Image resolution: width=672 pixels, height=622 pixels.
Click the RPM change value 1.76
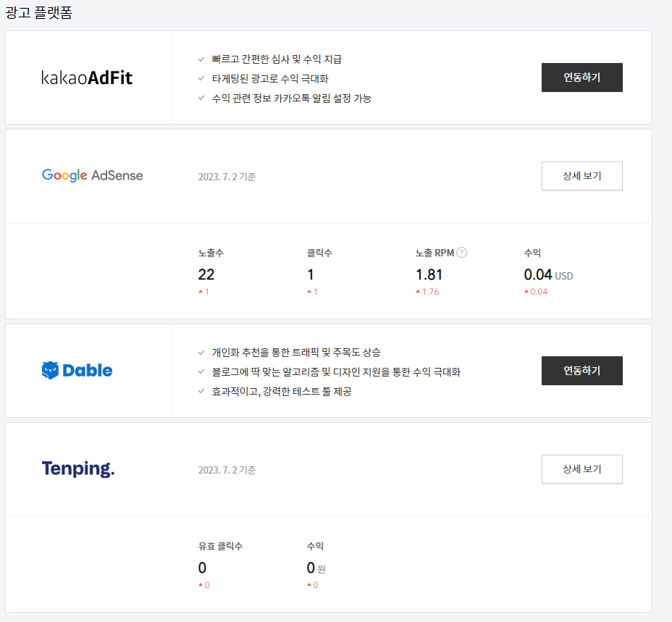pos(430,292)
